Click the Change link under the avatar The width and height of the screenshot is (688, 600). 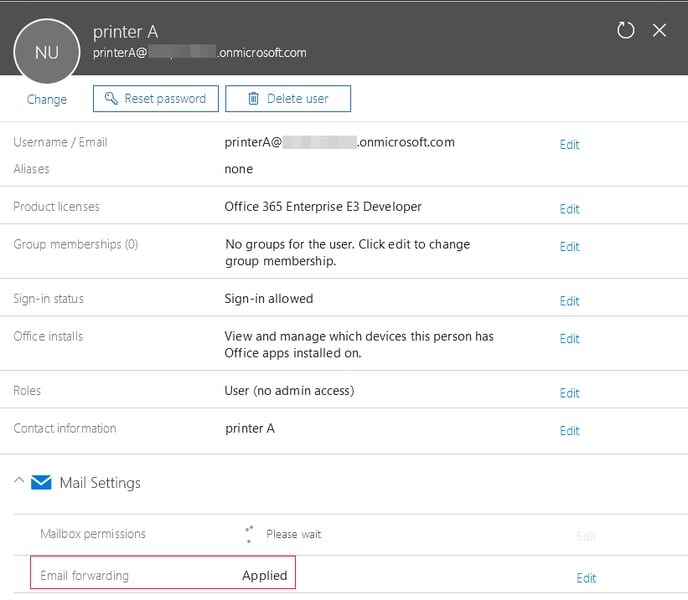click(46, 99)
